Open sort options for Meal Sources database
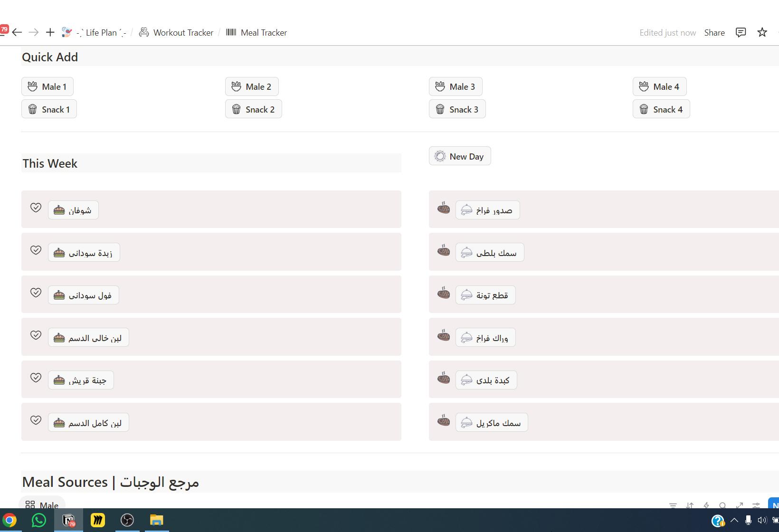 690,505
